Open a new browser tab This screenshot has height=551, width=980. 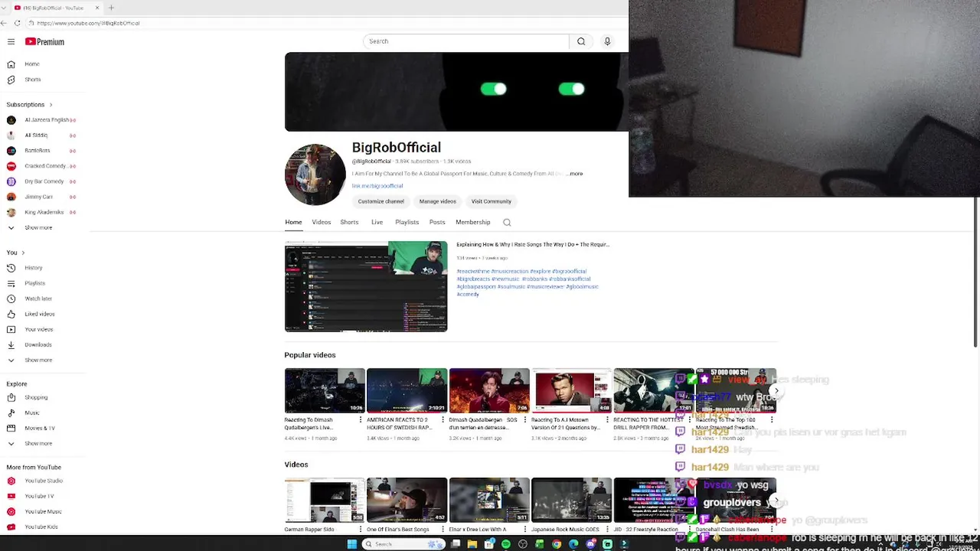point(111,8)
